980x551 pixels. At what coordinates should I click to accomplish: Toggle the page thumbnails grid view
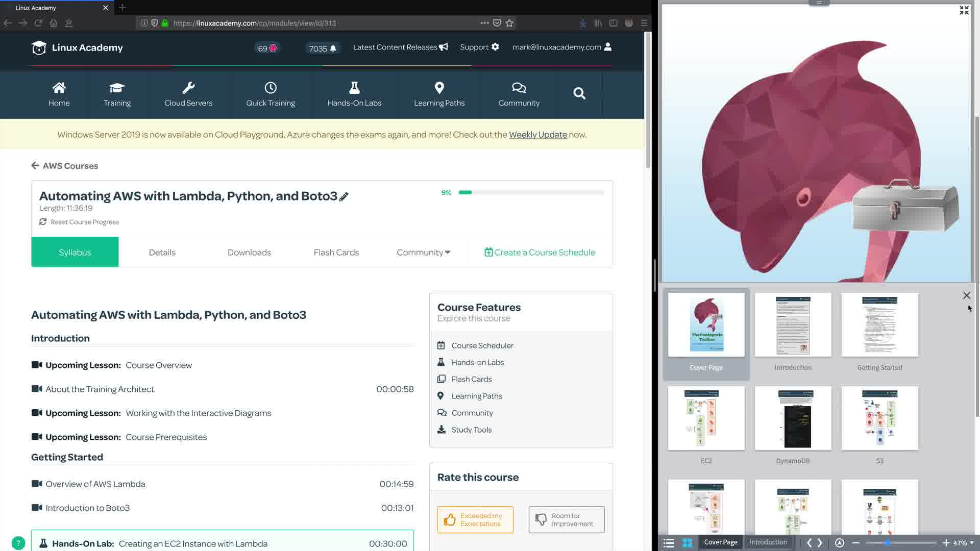[688, 543]
